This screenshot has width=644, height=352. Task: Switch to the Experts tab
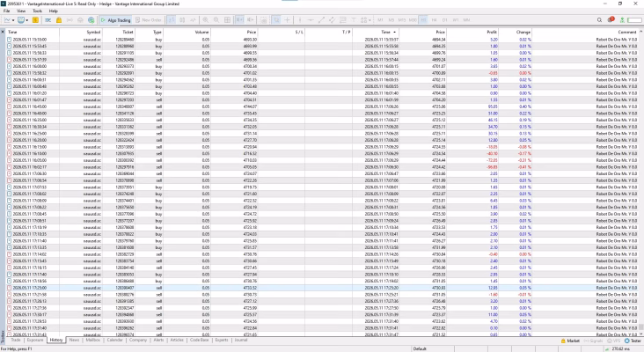point(222,340)
